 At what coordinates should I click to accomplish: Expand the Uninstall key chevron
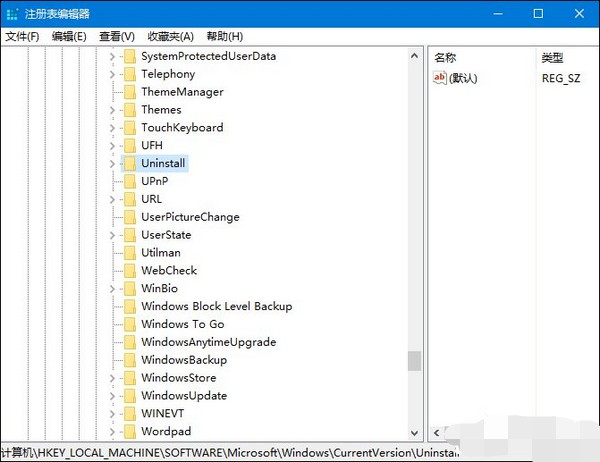(x=112, y=164)
